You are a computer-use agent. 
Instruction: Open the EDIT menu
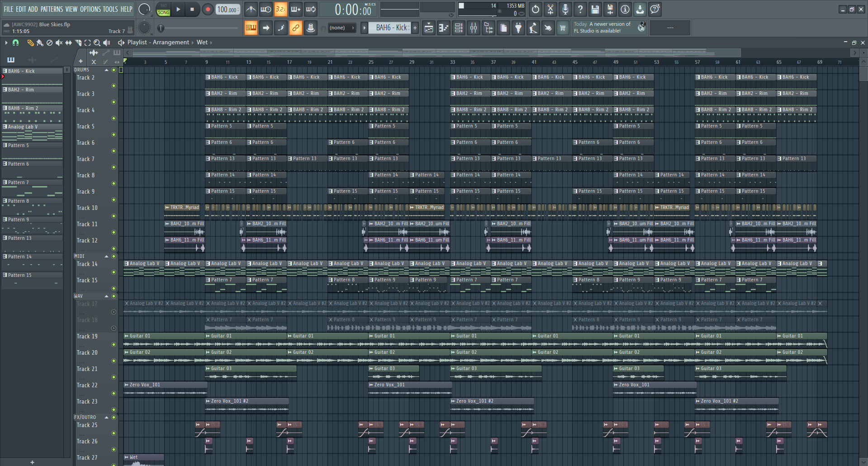(x=21, y=9)
